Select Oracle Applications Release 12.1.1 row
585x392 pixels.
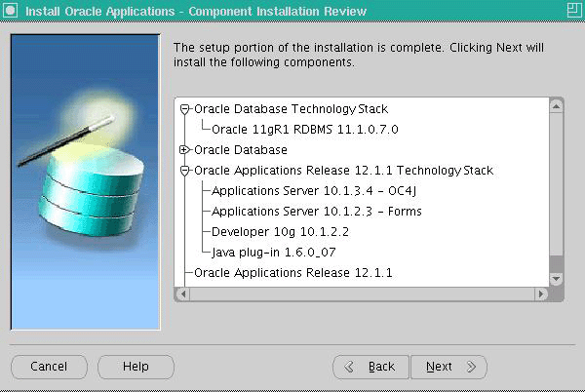click(293, 273)
